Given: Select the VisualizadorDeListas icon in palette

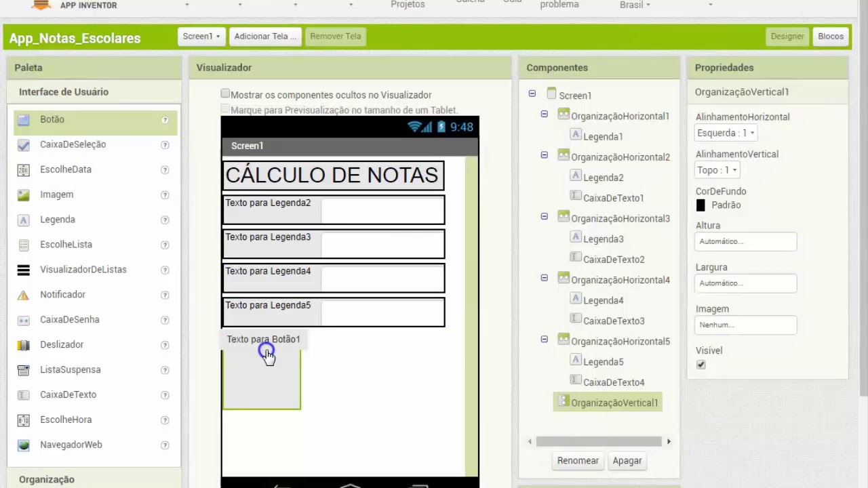Looking at the screenshot, I should click(24, 270).
